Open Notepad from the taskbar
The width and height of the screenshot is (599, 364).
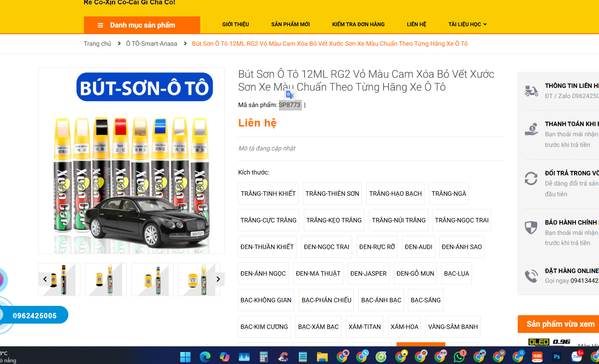(x=303, y=356)
